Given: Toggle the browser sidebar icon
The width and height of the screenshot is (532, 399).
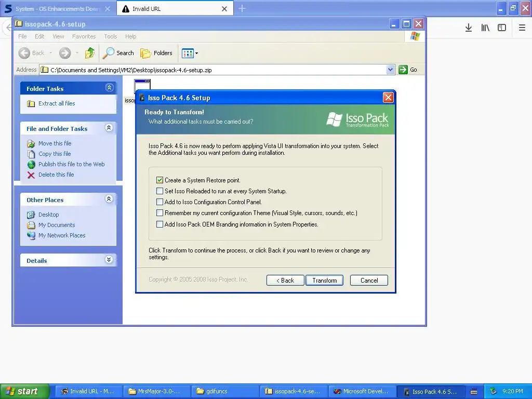Looking at the screenshot, I should (502, 28).
